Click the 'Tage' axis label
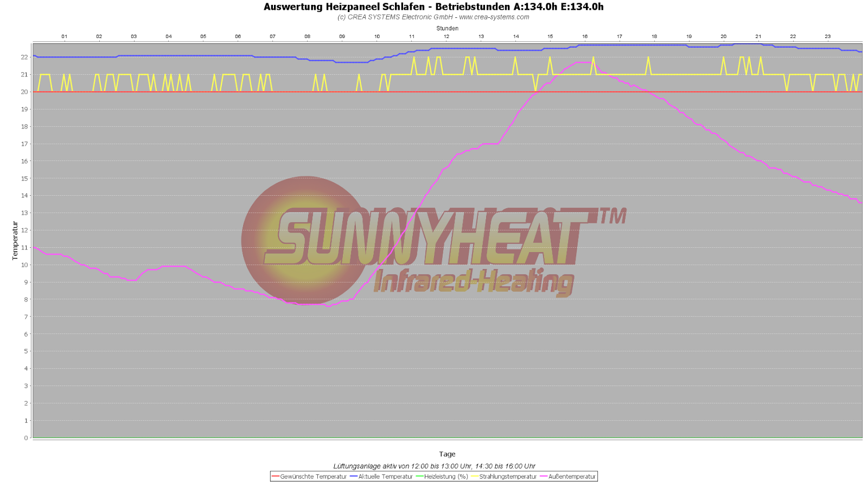 447,454
